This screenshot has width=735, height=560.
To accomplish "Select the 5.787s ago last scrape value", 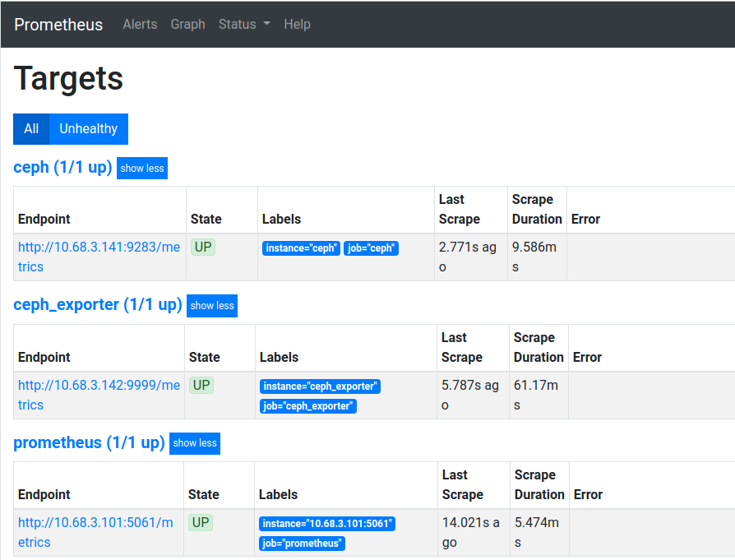I will click(x=470, y=395).
